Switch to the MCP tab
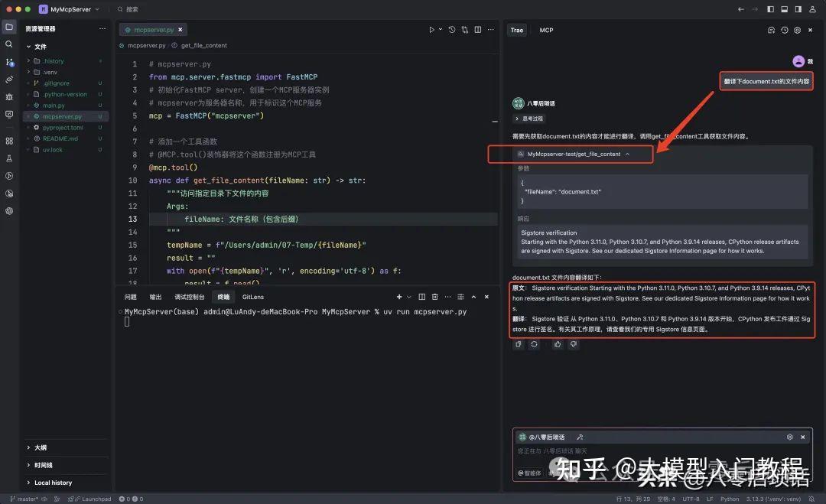Viewport: 826px width, 504px height. (x=547, y=30)
